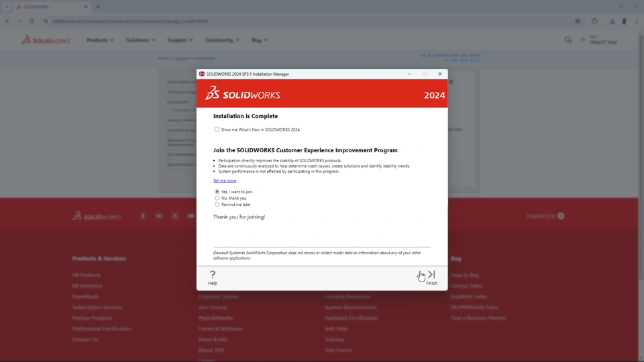Click the browser page vertical scrollbar

641,156
